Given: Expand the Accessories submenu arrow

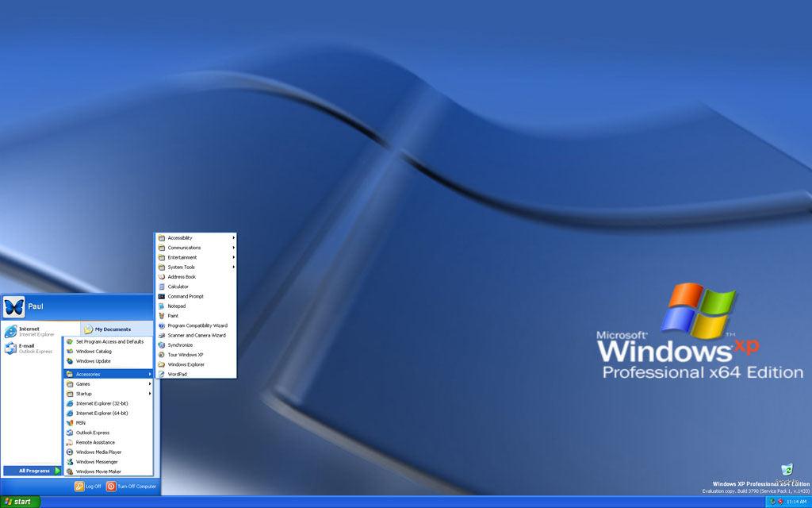Looking at the screenshot, I should pos(150,375).
